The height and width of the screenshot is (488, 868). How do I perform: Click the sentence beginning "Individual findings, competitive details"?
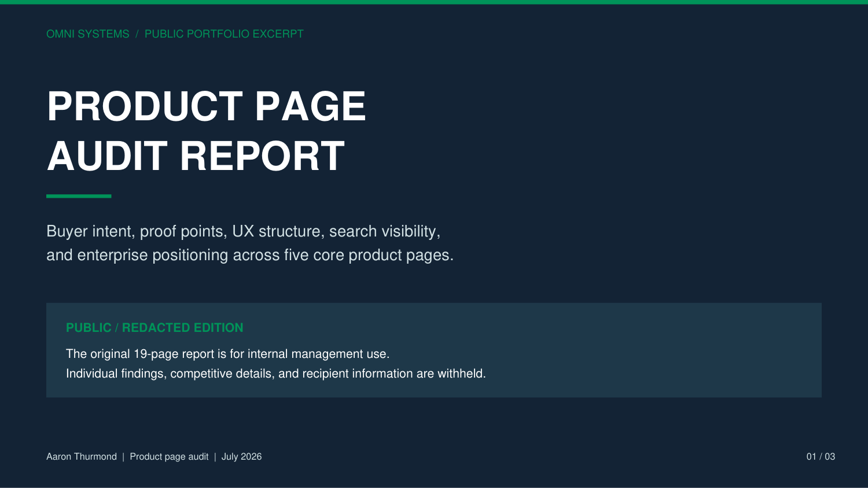[x=276, y=374]
